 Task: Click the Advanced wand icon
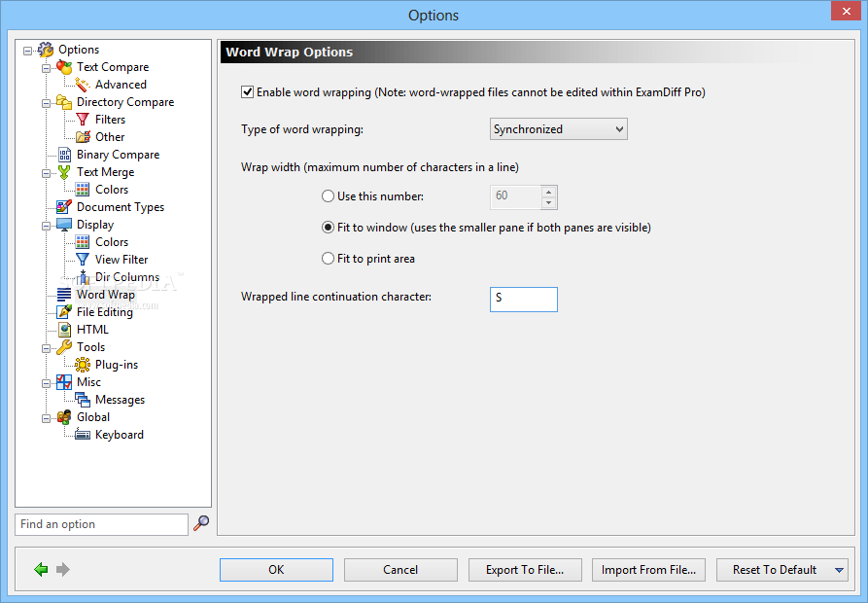83,85
